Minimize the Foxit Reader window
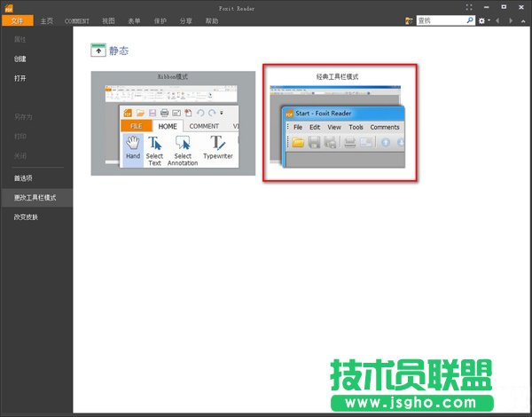This screenshot has width=532, height=417. (486, 7)
